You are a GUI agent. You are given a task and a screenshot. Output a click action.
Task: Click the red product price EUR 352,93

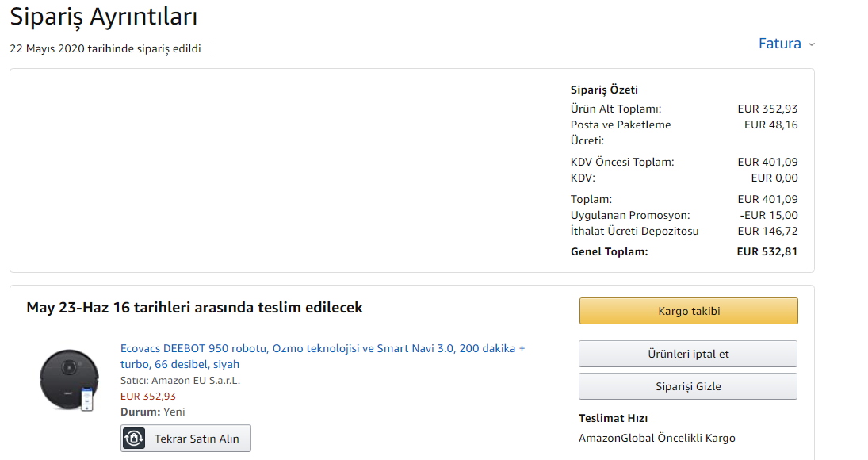(147, 397)
